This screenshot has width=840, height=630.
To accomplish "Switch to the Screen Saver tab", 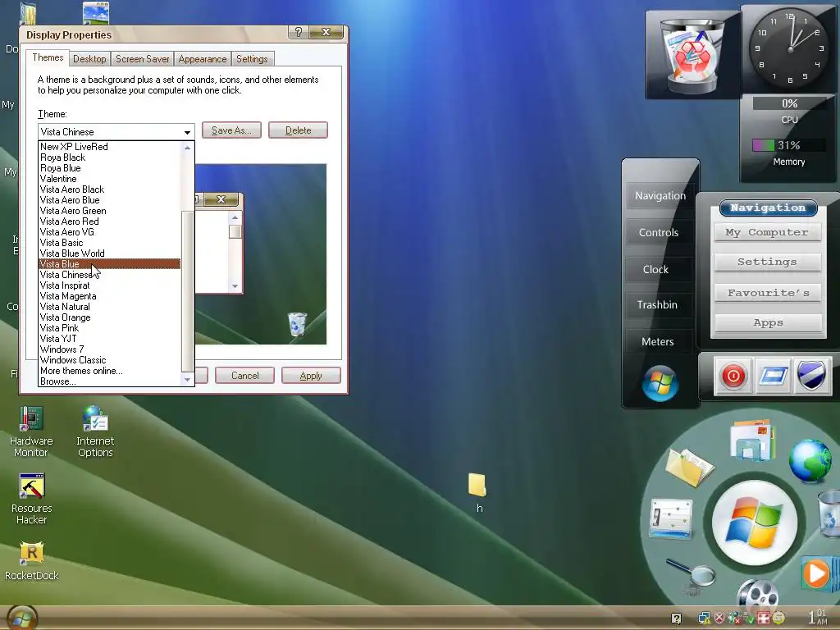I will (143, 59).
